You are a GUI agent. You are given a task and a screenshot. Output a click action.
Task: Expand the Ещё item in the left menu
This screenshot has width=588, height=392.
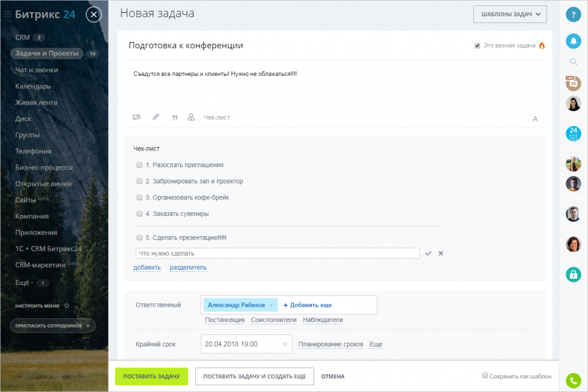(x=24, y=283)
